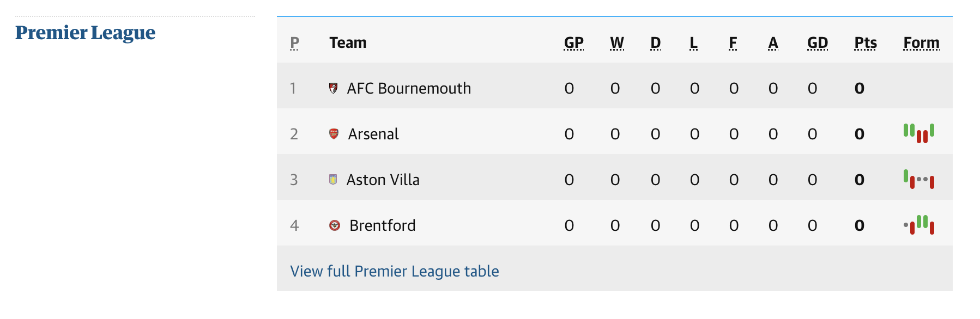Select the AFC Bournemouth team name
Viewport: 980px width, 319px height.
(409, 88)
